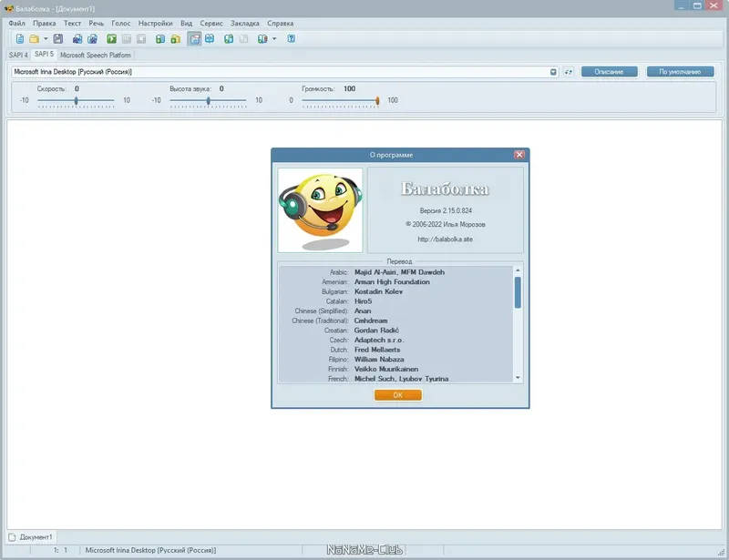Viewport: 729px width, 560px height.
Task: Open the Справка menu
Action: (281, 24)
